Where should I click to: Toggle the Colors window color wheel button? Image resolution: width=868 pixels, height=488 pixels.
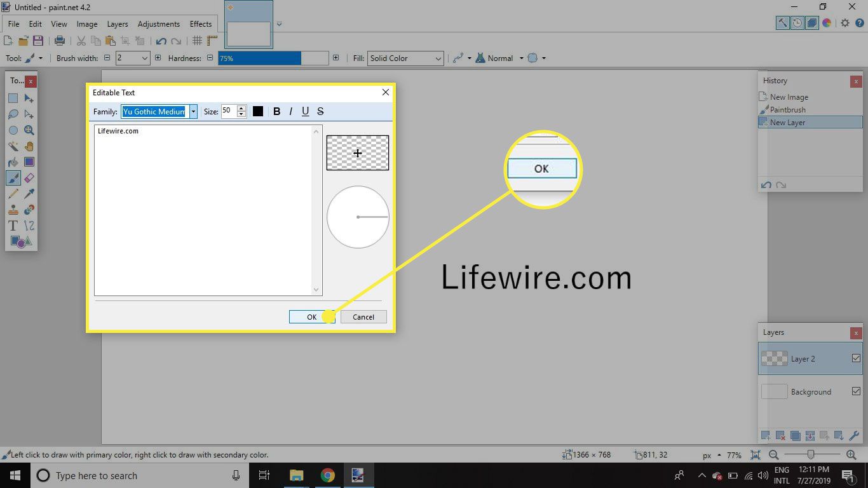coord(827,23)
